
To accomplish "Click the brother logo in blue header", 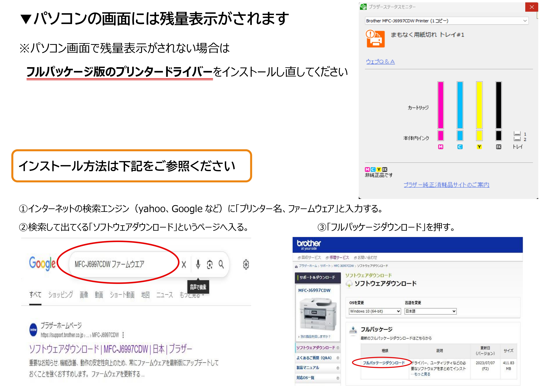I will [309, 244].
